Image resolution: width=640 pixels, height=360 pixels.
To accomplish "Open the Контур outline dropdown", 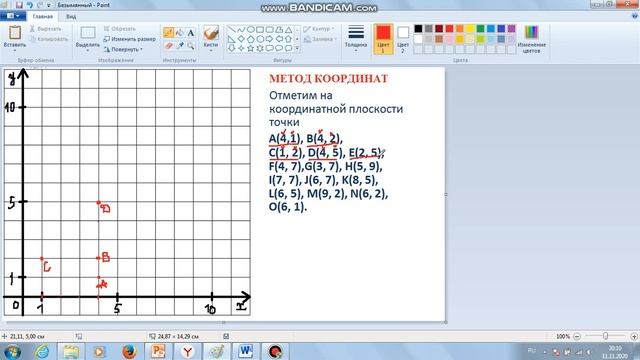I will coord(319,29).
